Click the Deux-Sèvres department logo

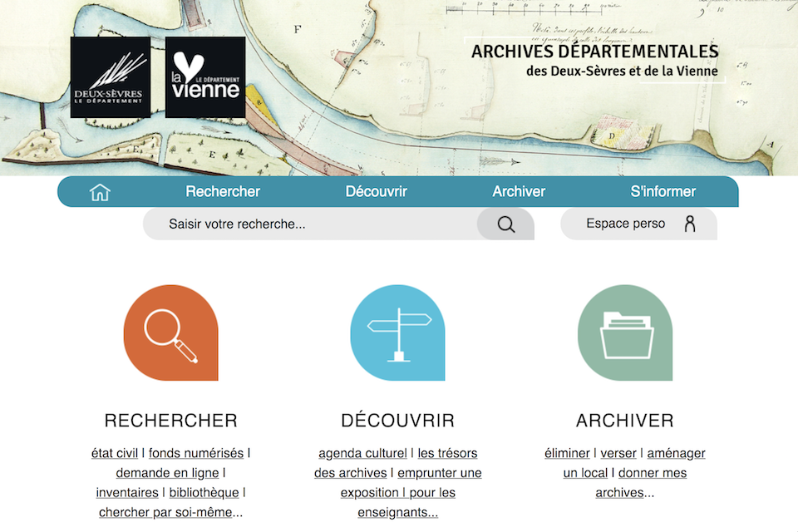coord(111,76)
